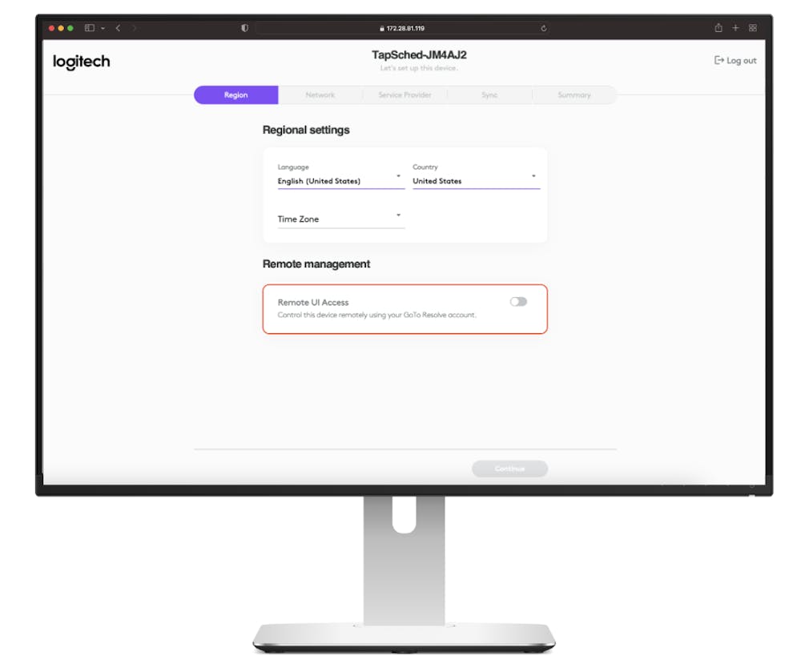
Task: Click the padlock in the address bar
Action: pos(380,26)
